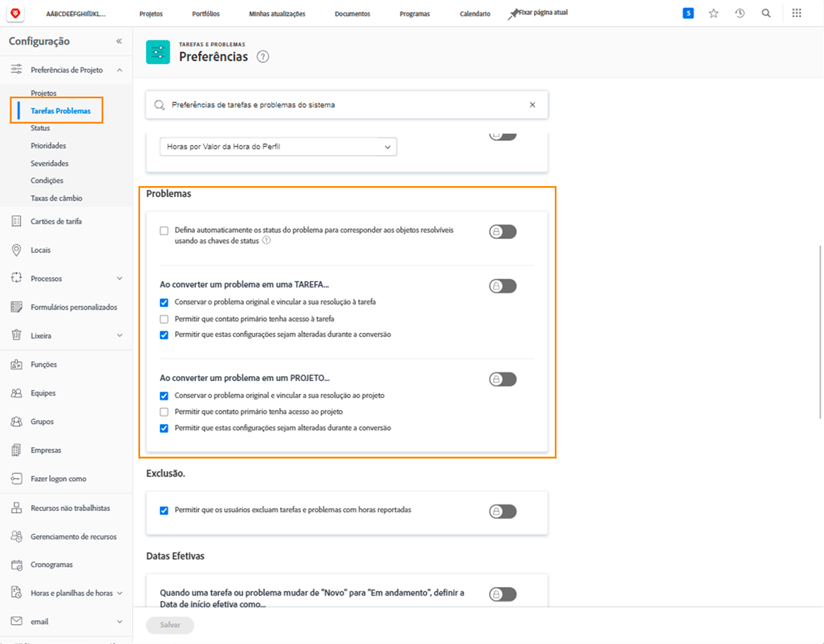The height and width of the screenshot is (644, 824).
Task: Collapse the Preferências de Projeto section
Action: (x=119, y=69)
